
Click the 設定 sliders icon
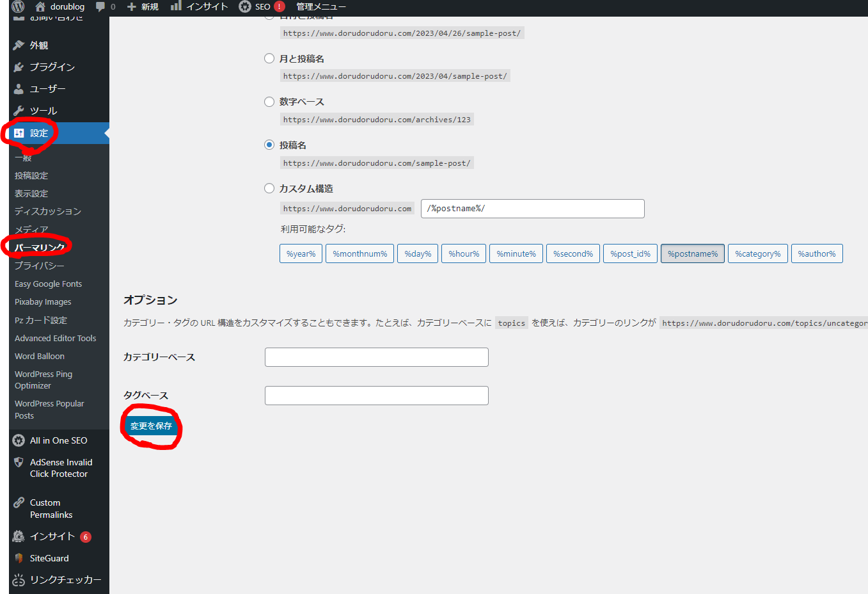click(x=19, y=133)
